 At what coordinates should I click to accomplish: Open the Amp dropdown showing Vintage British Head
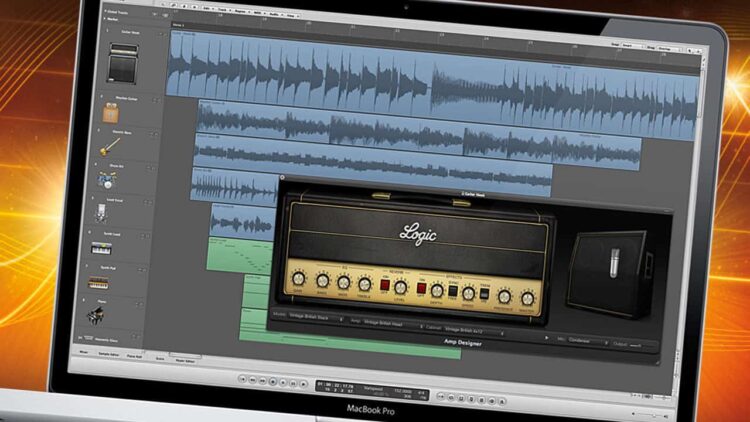click(x=393, y=324)
